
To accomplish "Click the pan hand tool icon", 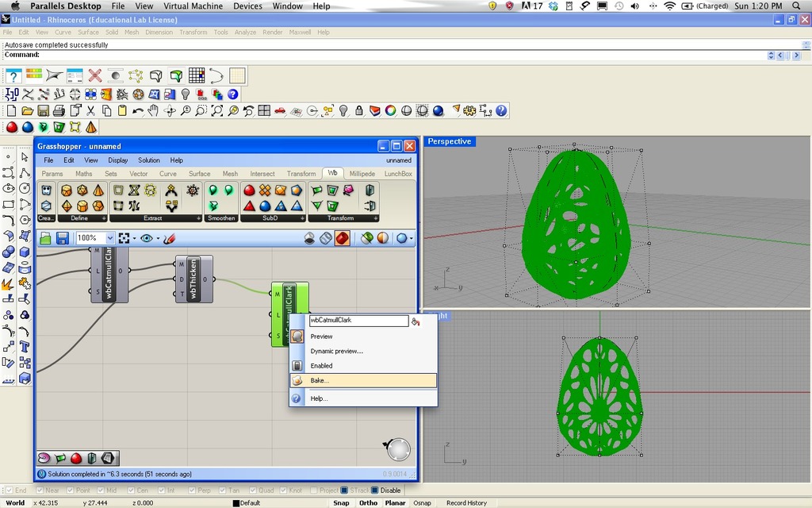I will click(x=153, y=110).
